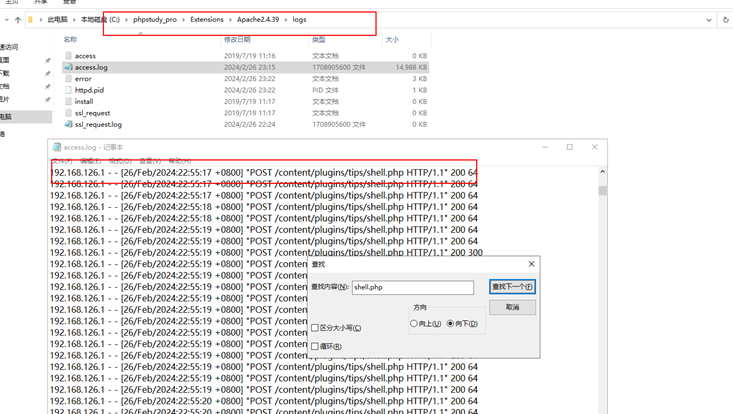Open the 文件(F) menu in Notepad

coord(62,161)
